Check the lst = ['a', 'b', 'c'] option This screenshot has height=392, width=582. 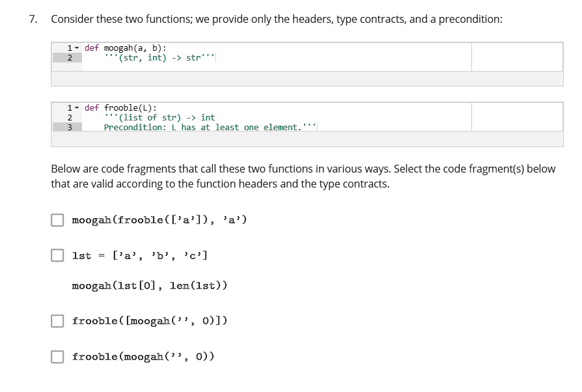(57, 255)
